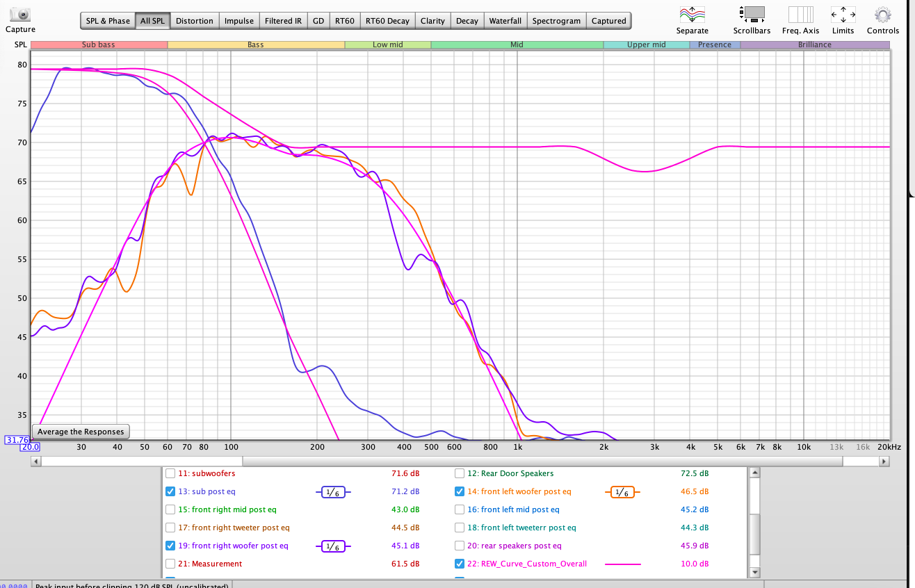Enable 12: Rear Door Speakers checkbox
915x588 pixels.
tap(460, 474)
